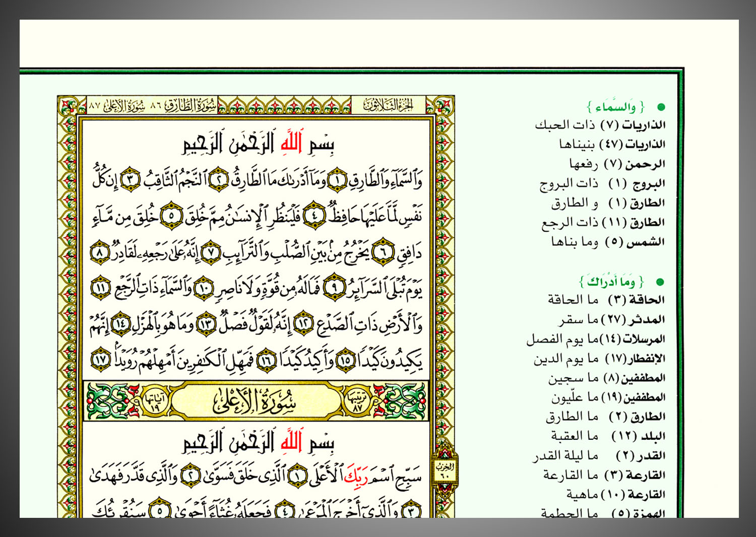Click index row الانفطار (١٧) ما يوم الدين
Screen dimensions: 756x537
pyautogui.click(x=599, y=359)
